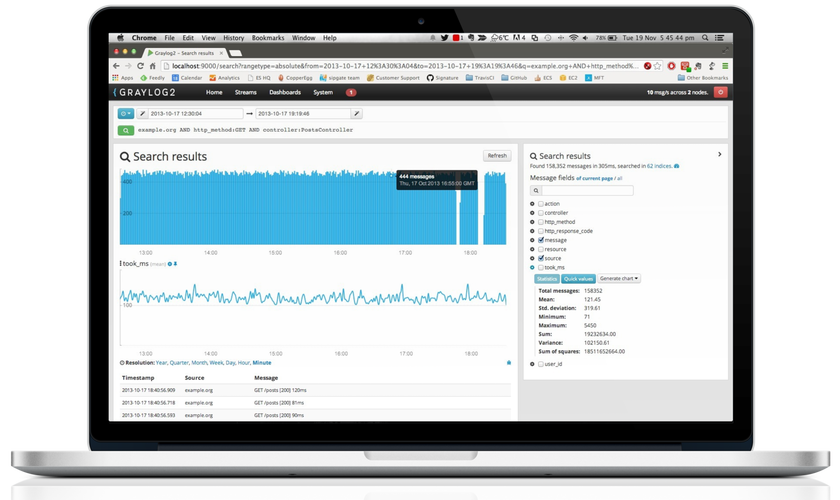Enable the http_method field checkbox
This screenshot has height=500, width=840.
tap(541, 222)
